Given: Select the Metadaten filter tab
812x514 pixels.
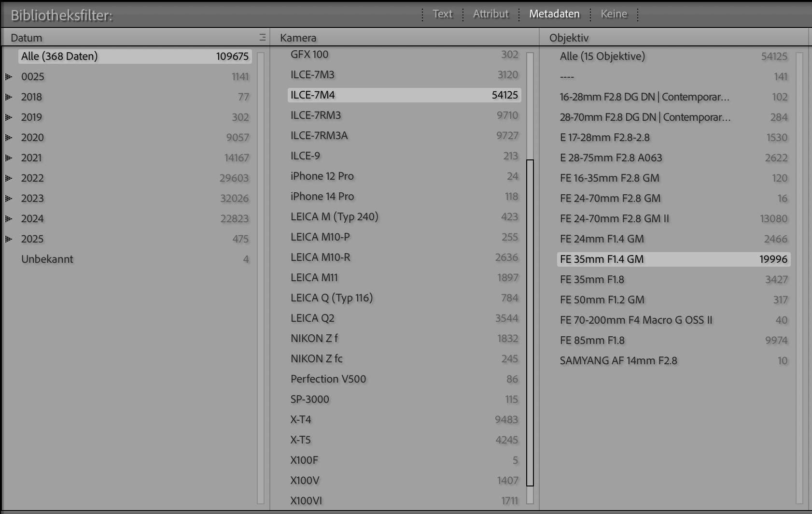Looking at the screenshot, I should (x=554, y=14).
